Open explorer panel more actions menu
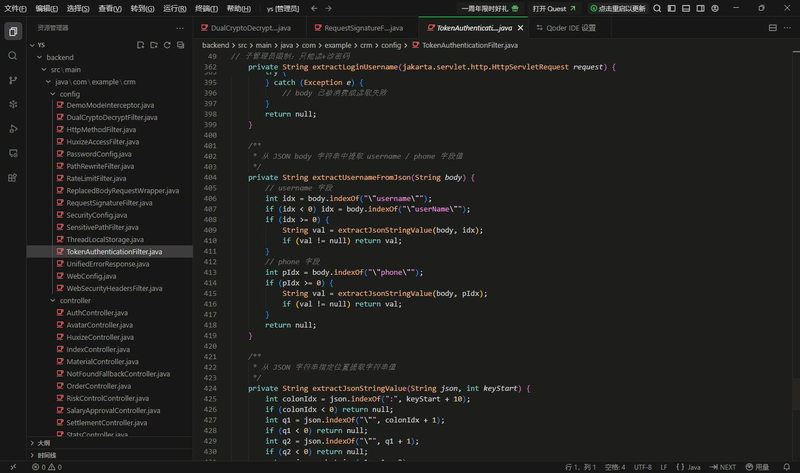This screenshot has height=473, width=800. pyautogui.click(x=180, y=28)
